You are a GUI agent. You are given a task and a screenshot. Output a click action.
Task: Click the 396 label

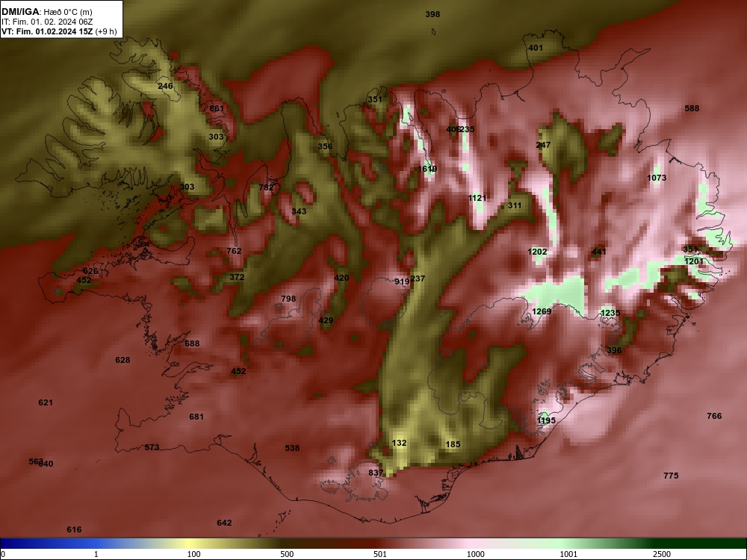click(614, 350)
